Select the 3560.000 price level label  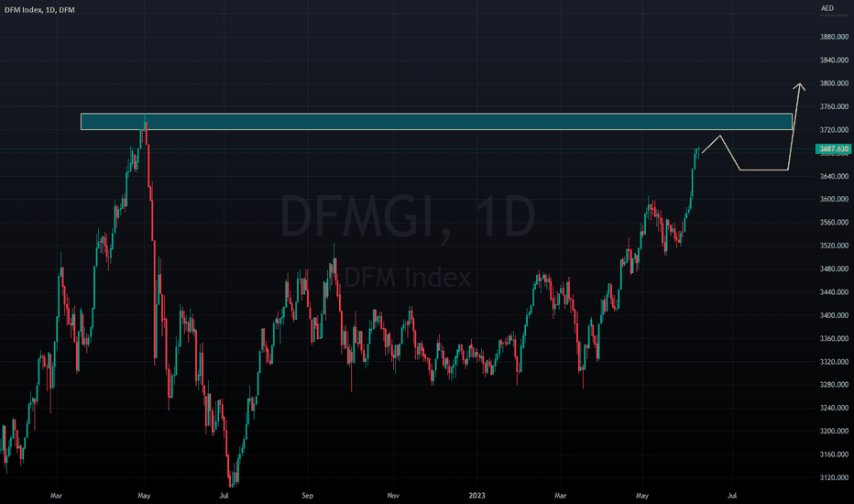(x=834, y=223)
